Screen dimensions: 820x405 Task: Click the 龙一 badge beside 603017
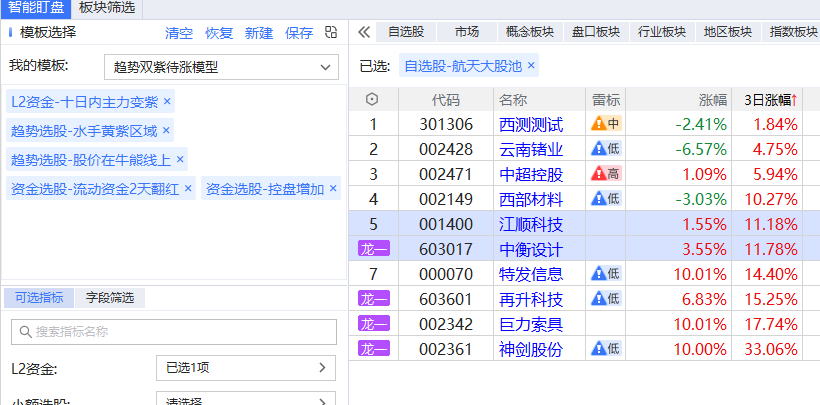[373, 249]
